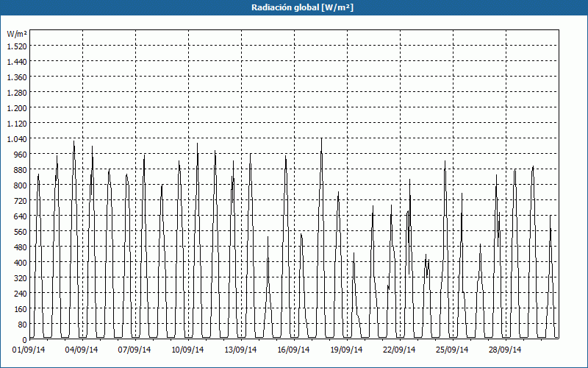Click the 800 y-axis label
Image resolution: width=588 pixels, height=368 pixels.
(x=21, y=185)
